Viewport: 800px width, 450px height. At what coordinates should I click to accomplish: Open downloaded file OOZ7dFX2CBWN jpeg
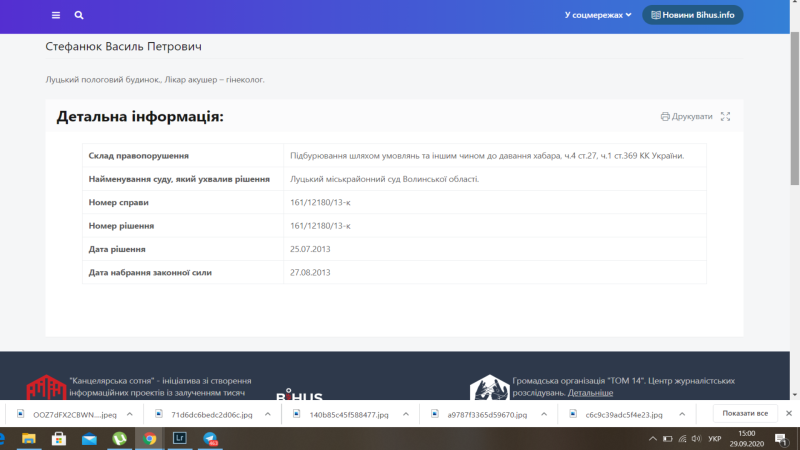tap(68, 414)
